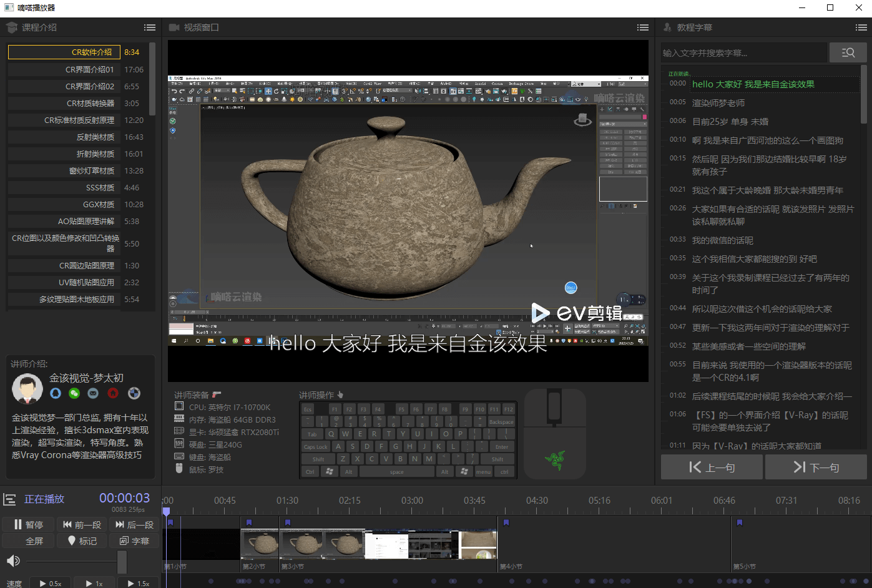The width and height of the screenshot is (872, 588).
Task: Click the playlist icon beside 正在播放
Action: [x=10, y=499]
